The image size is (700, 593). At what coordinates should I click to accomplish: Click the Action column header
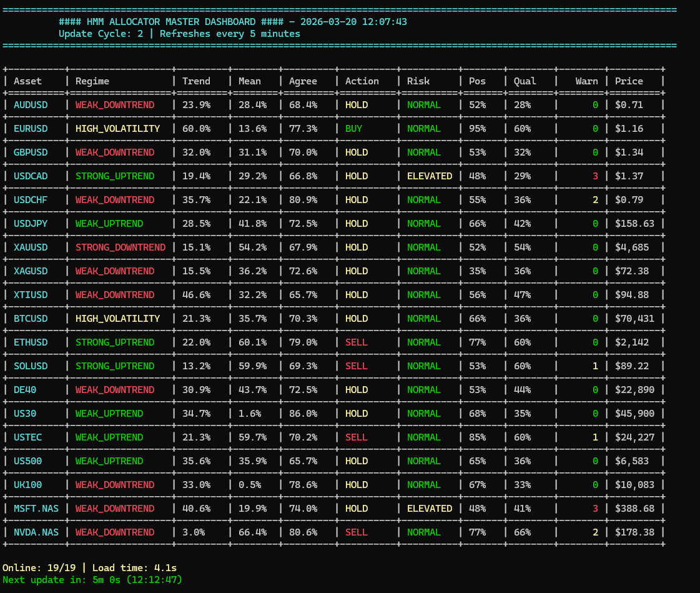(362, 81)
